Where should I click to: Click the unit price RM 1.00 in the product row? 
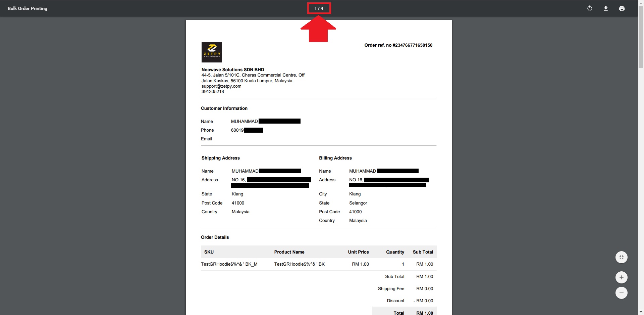tap(361, 264)
